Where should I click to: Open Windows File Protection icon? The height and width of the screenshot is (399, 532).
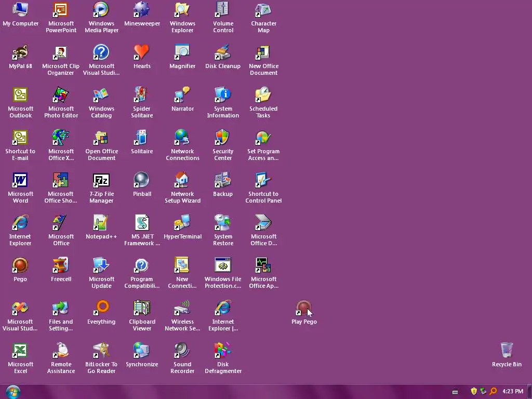coord(223,265)
